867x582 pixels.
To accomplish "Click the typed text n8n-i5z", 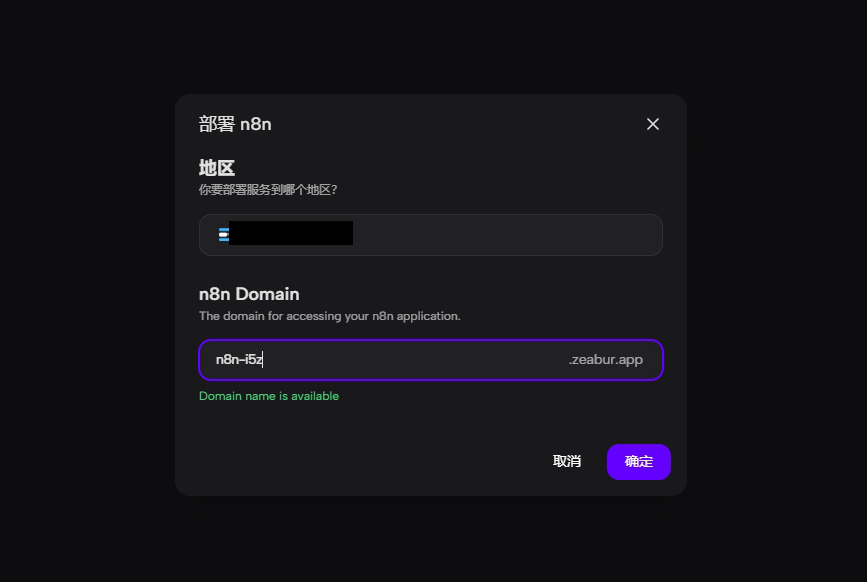I will [x=239, y=360].
